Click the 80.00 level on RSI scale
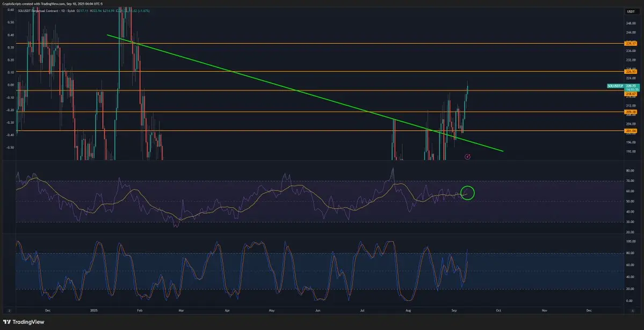The height and width of the screenshot is (330, 644). click(630, 170)
